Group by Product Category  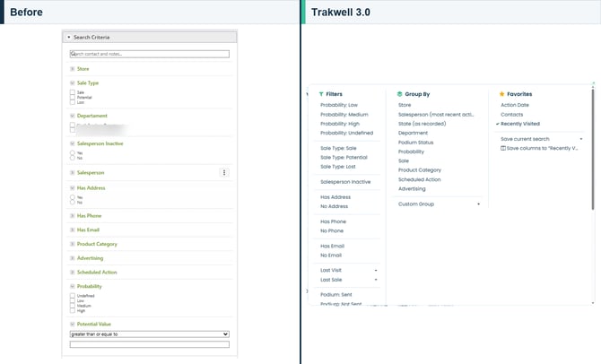(x=420, y=170)
